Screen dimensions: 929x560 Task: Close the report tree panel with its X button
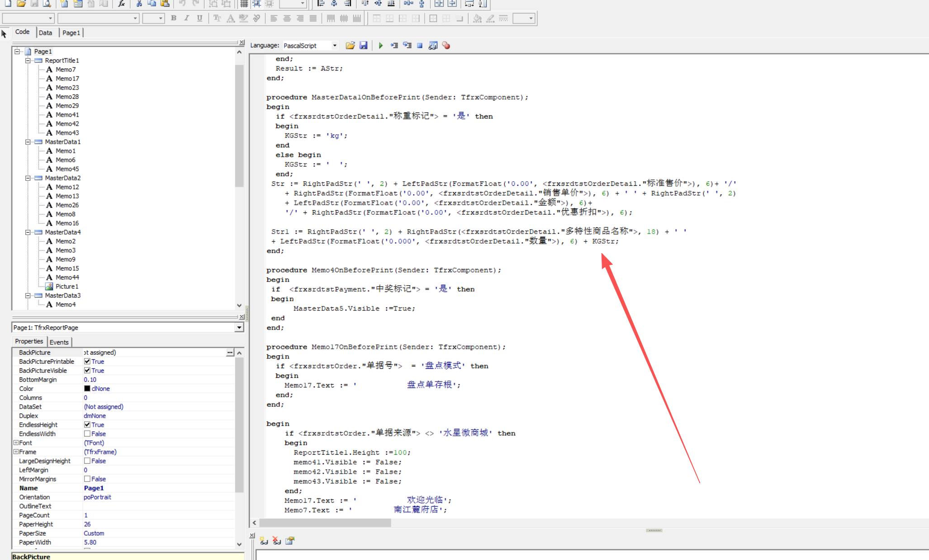[x=242, y=42]
